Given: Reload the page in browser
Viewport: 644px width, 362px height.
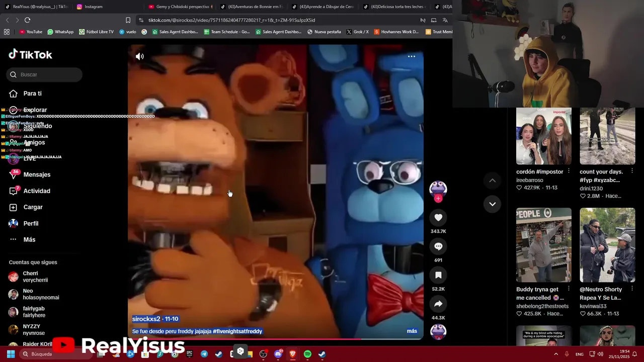Looking at the screenshot, I should (27, 20).
